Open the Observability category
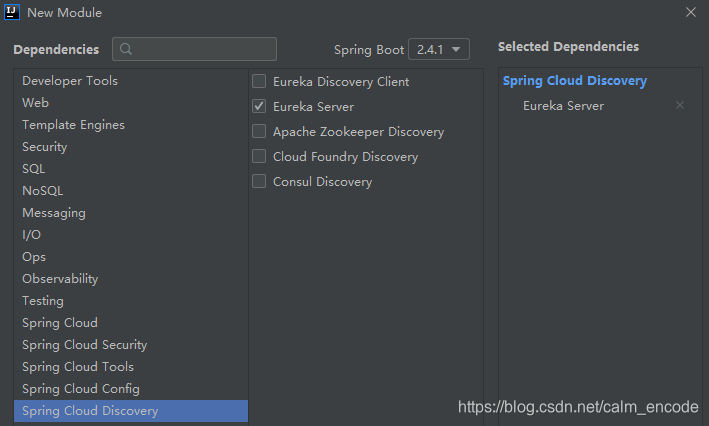 click(131, 279)
